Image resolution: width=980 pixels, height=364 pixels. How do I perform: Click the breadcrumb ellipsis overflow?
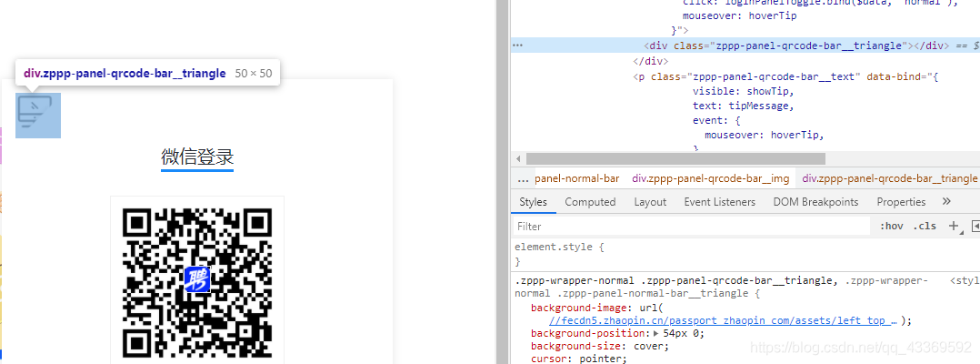(523, 179)
